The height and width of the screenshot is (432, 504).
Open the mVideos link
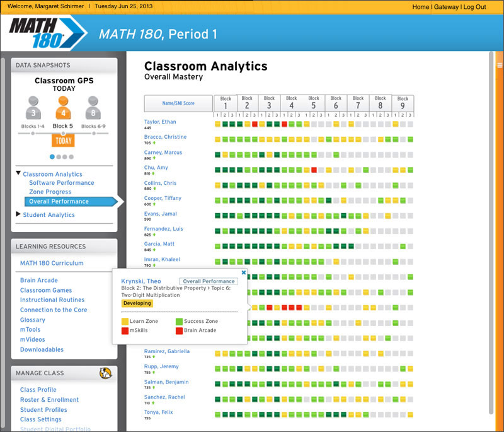33,339
